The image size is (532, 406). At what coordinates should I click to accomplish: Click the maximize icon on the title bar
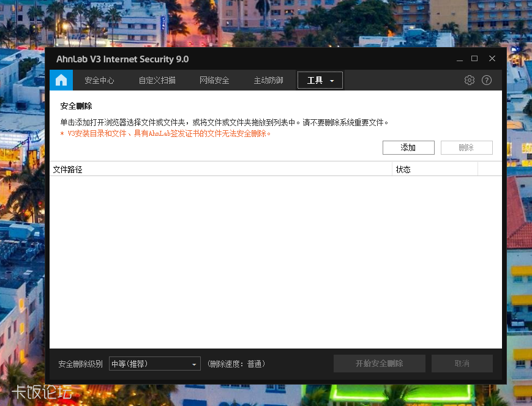tap(474, 59)
